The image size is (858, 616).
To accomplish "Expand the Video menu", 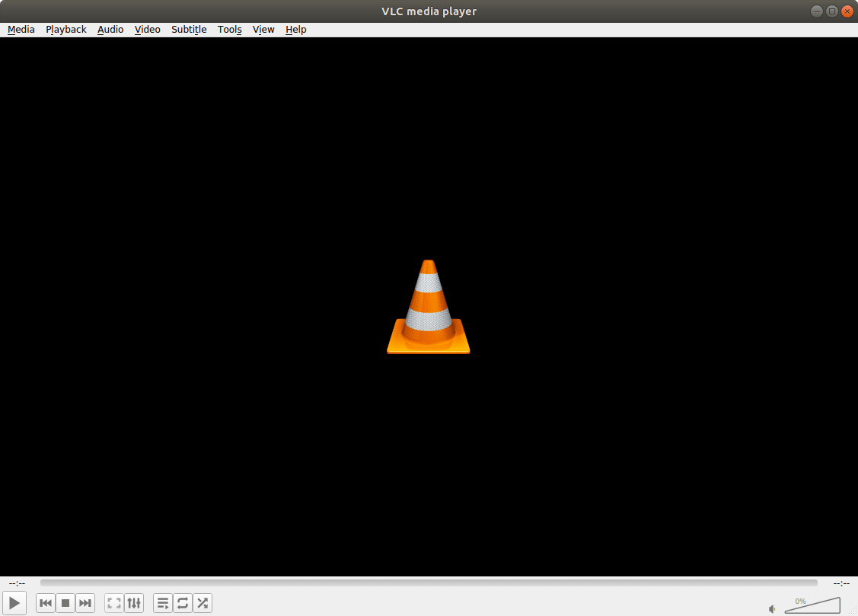I will pos(148,30).
